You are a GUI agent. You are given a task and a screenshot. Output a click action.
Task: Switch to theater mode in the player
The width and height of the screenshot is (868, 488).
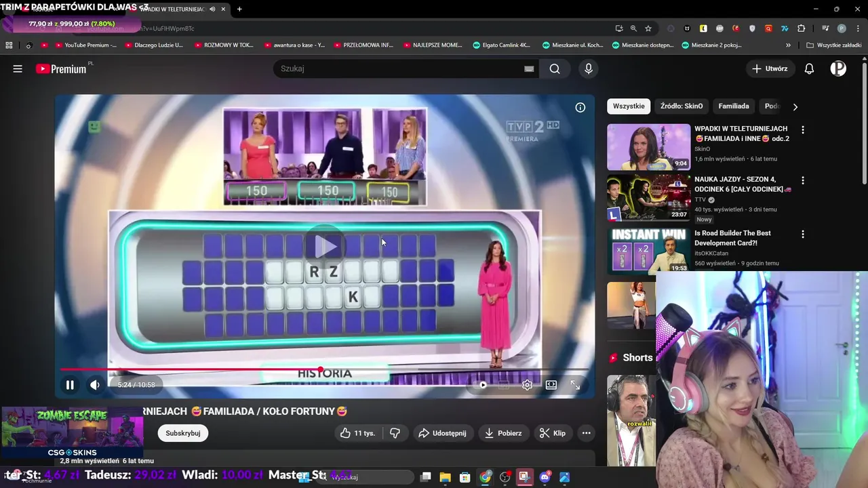coord(551,385)
